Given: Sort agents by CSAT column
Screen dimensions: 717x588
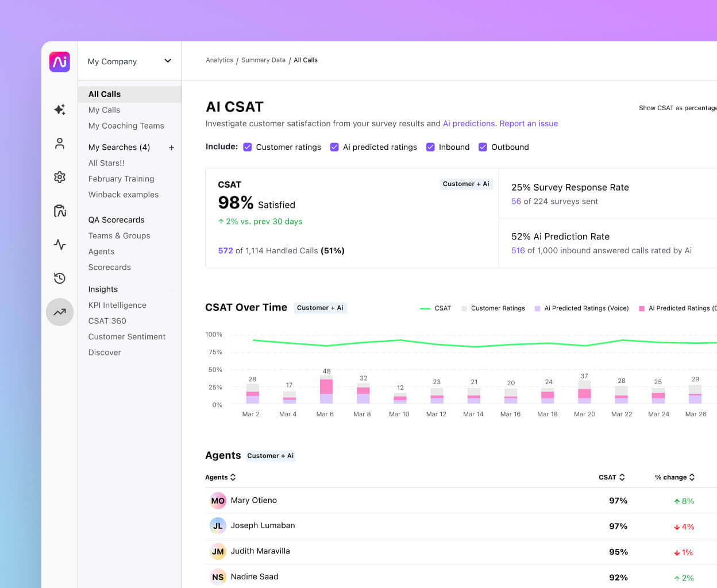Looking at the screenshot, I should pyautogui.click(x=612, y=477).
